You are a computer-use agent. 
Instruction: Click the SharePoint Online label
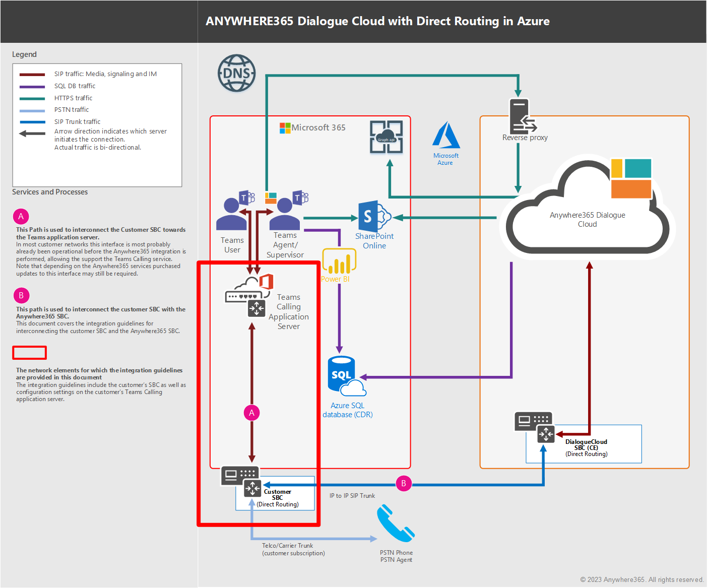click(374, 241)
